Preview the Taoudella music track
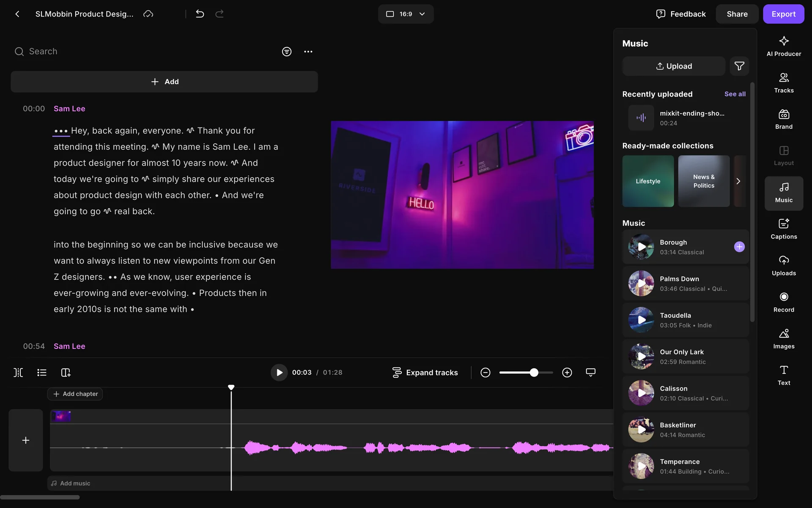This screenshot has width=812, height=508. click(641, 320)
